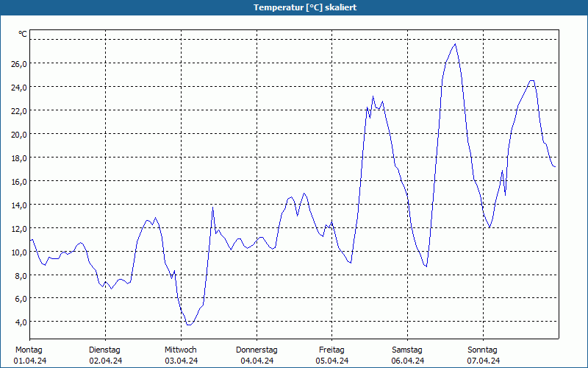Viewport: 588px width, 368px height.
Task: Click the Montag day label
Action: coord(29,350)
